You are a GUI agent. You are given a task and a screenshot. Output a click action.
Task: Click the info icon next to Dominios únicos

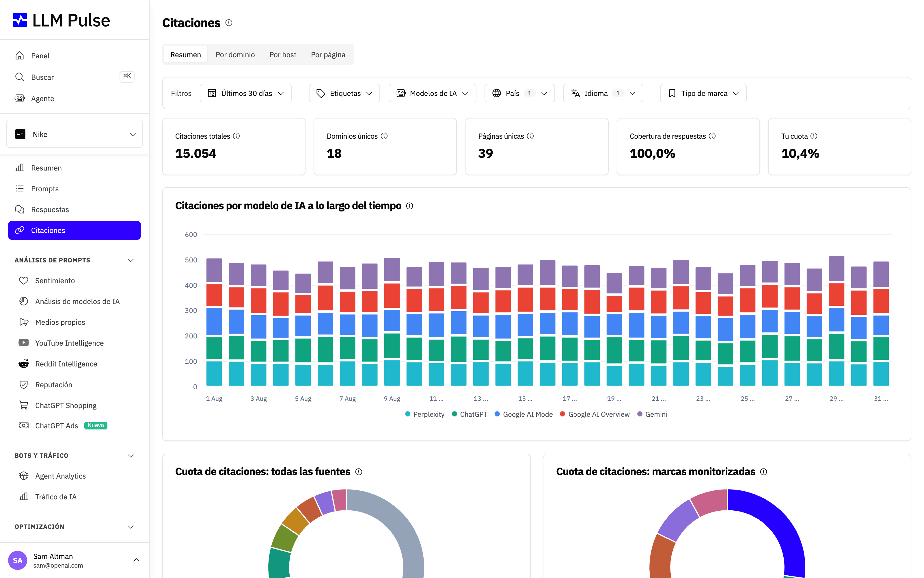click(x=384, y=136)
